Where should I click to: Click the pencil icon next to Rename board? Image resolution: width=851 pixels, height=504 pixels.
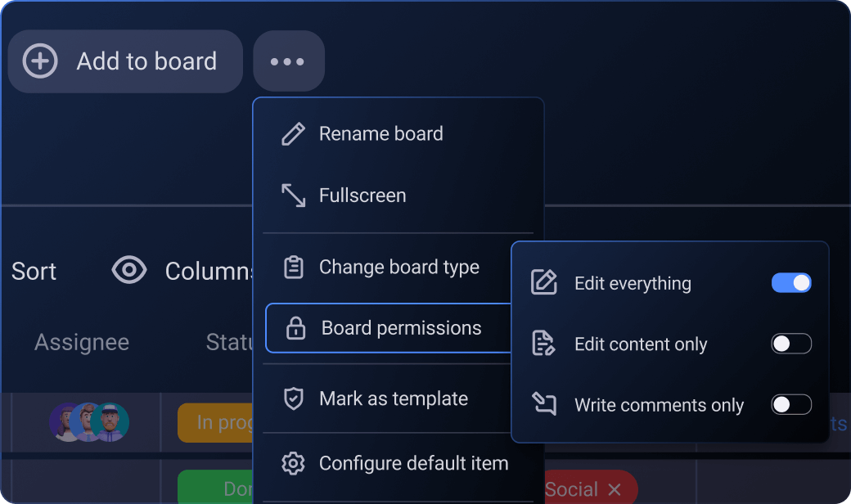(x=293, y=134)
